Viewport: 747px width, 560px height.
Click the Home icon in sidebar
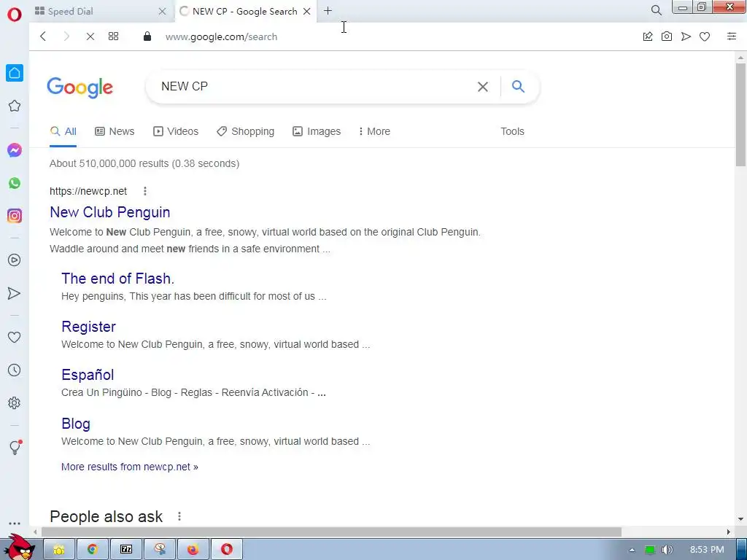click(x=15, y=73)
